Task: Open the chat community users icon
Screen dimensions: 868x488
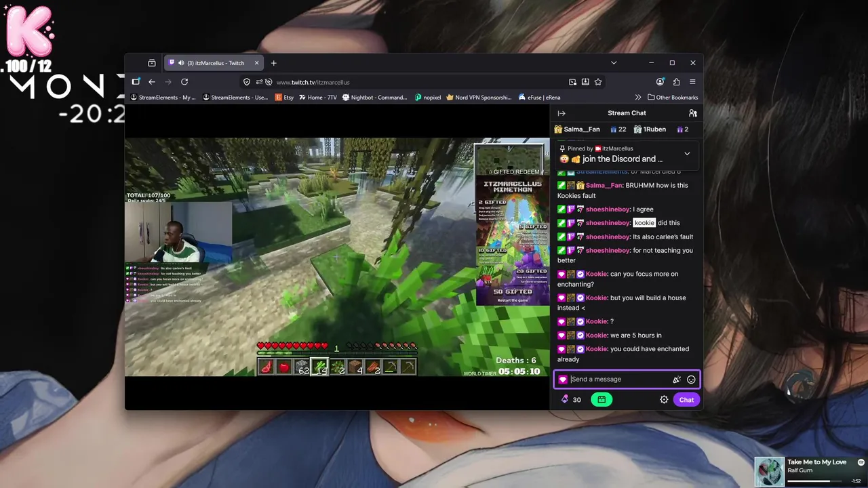Action: [692, 113]
